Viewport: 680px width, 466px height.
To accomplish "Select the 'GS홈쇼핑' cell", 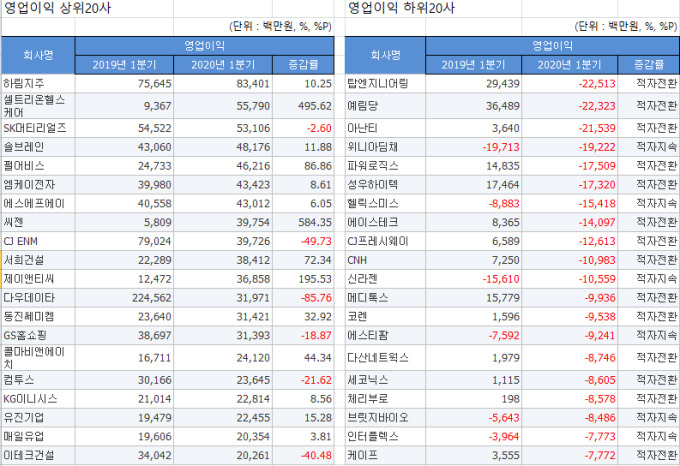I will point(38,336).
